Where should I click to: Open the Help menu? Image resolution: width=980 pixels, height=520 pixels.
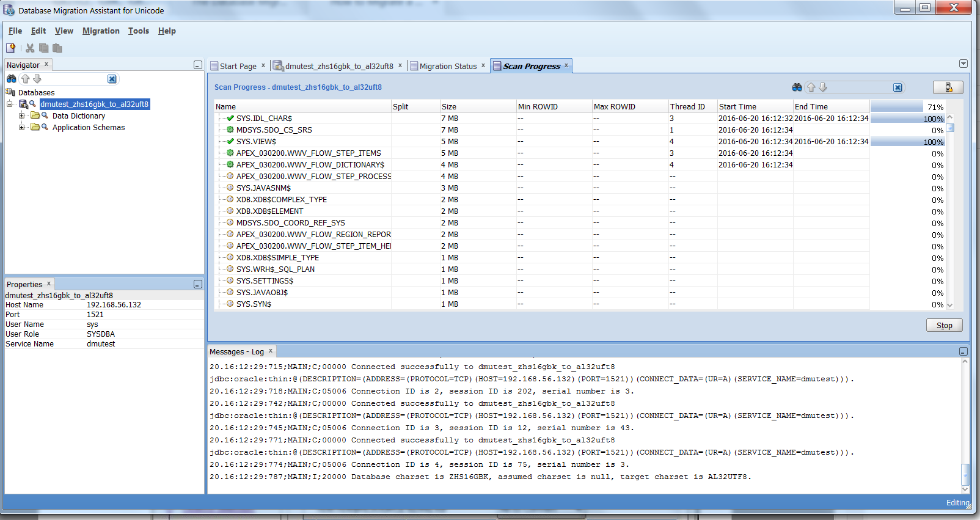click(167, 31)
